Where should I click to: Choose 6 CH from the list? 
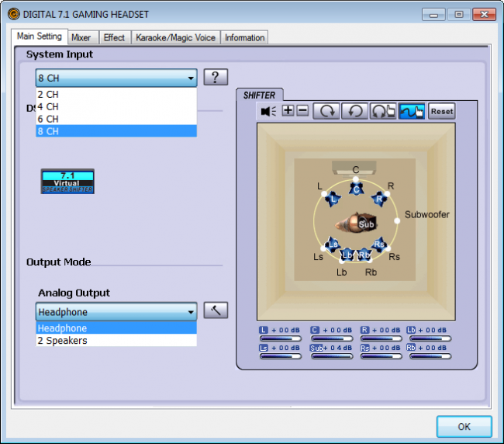pos(116,119)
